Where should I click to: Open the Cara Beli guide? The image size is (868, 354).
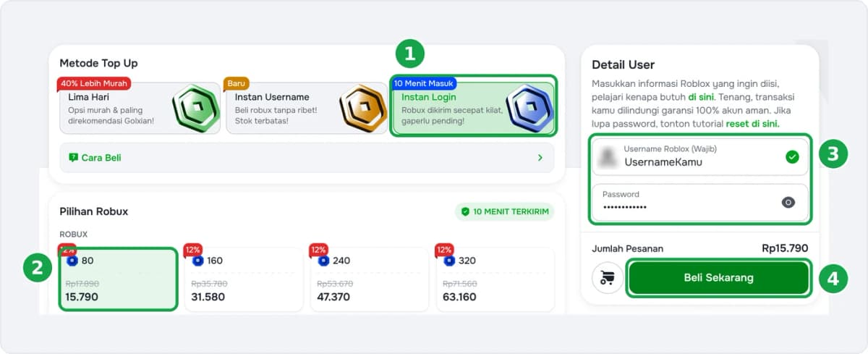click(x=307, y=157)
